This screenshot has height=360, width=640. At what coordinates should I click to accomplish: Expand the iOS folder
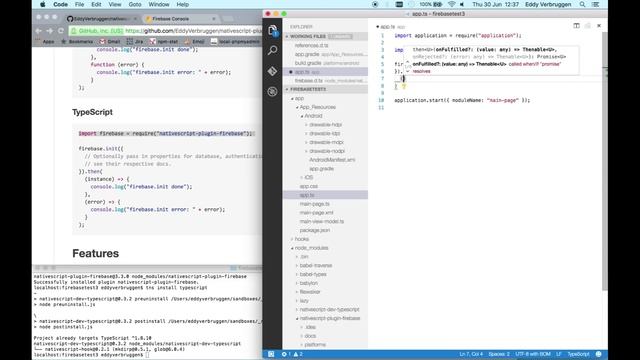coord(302,178)
